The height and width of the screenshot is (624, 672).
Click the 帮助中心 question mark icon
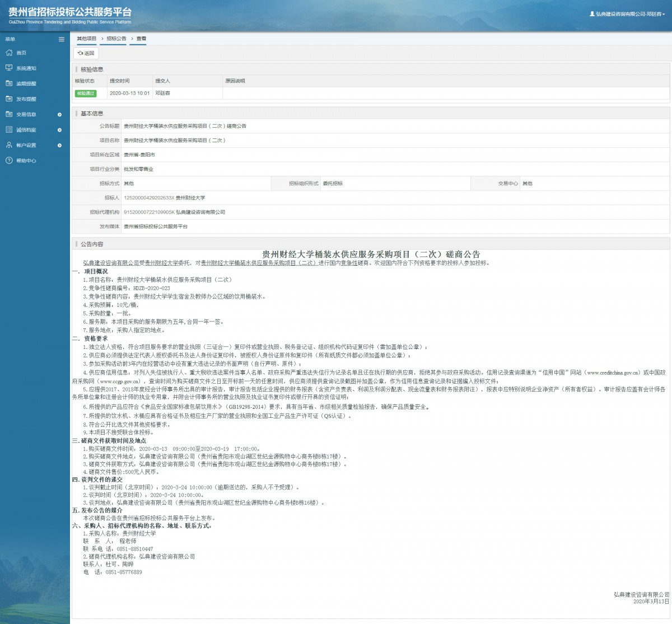9,161
